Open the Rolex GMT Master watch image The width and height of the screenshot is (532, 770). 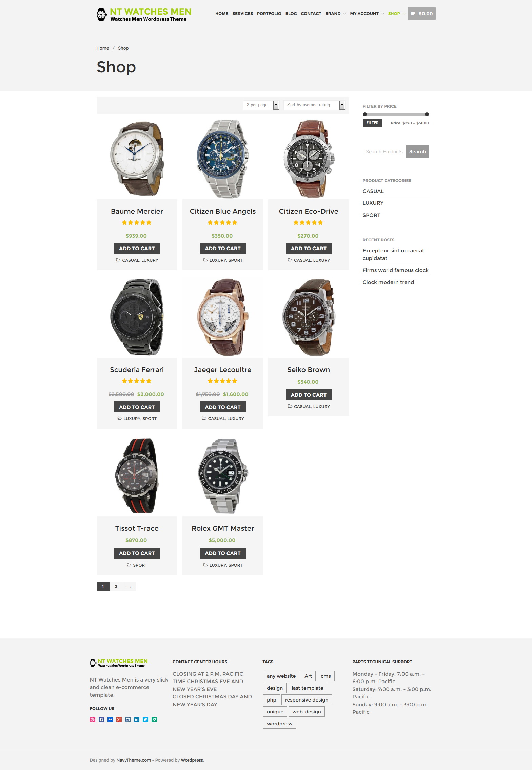click(223, 476)
